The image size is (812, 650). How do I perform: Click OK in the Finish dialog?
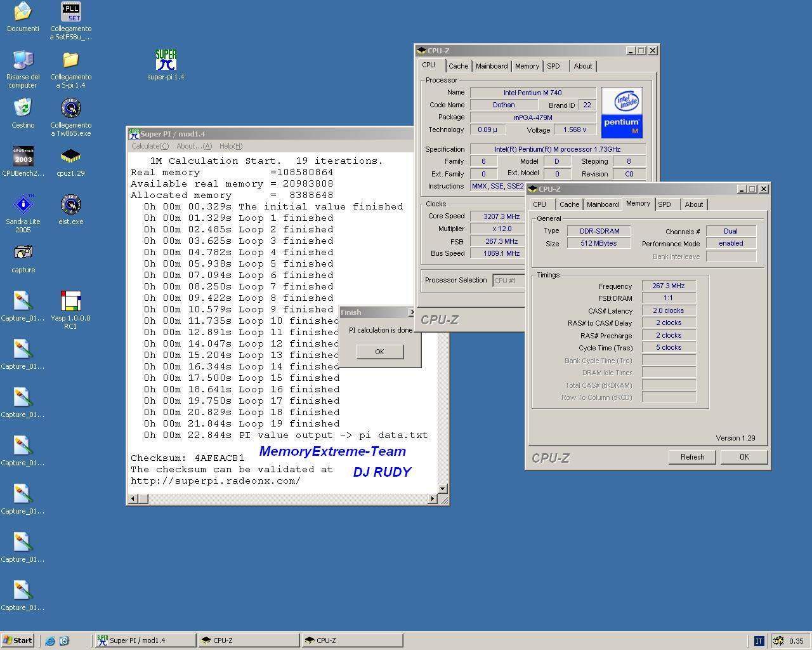pos(379,352)
